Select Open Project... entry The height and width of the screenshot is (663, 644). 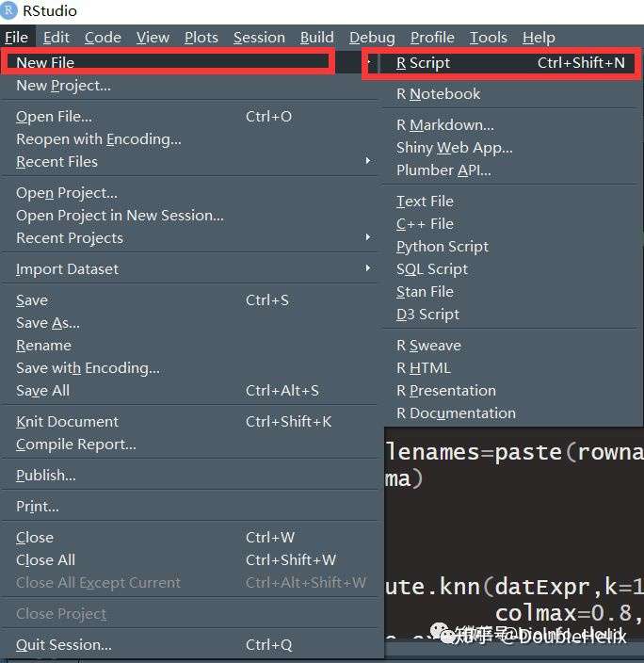coord(190,193)
